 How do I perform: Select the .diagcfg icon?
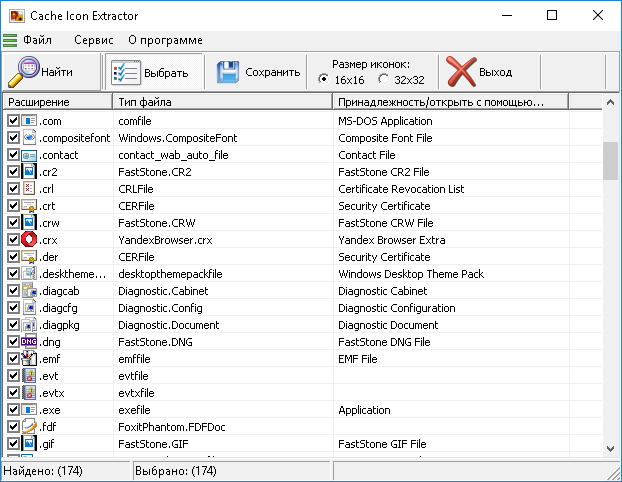click(29, 308)
